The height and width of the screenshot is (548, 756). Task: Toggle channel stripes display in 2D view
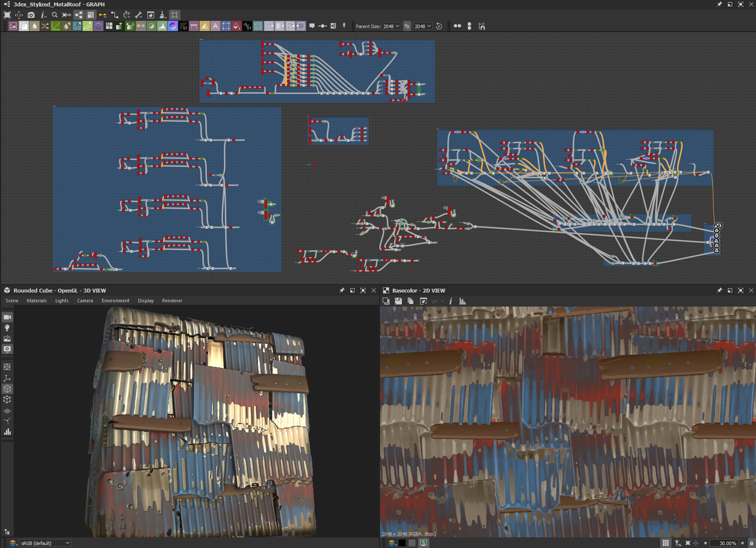coord(412,543)
